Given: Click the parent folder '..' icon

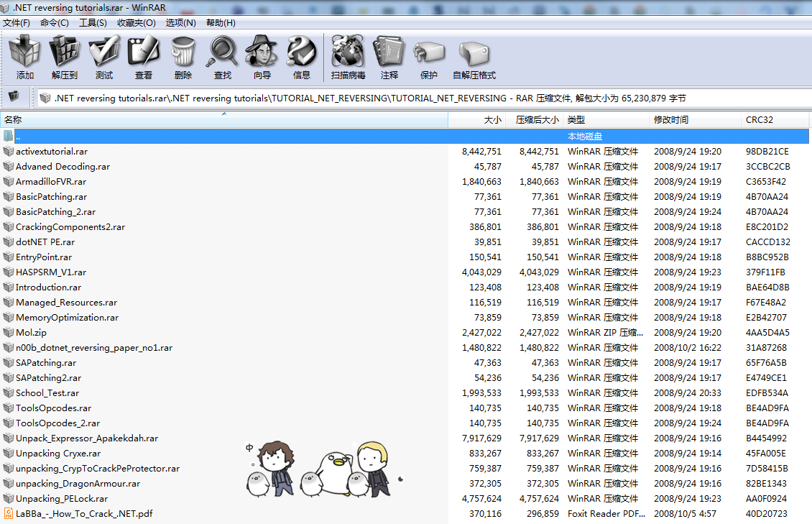Looking at the screenshot, I should click(x=9, y=136).
